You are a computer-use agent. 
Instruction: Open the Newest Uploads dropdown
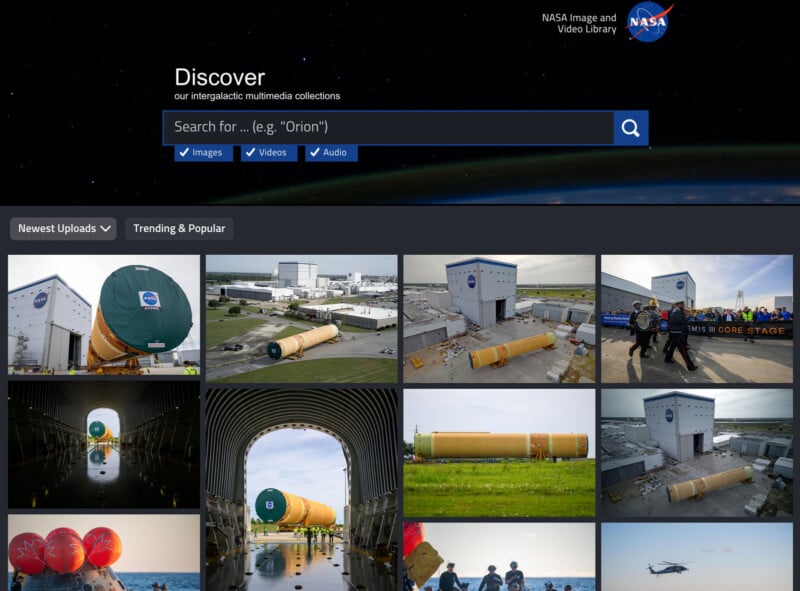[x=62, y=228]
